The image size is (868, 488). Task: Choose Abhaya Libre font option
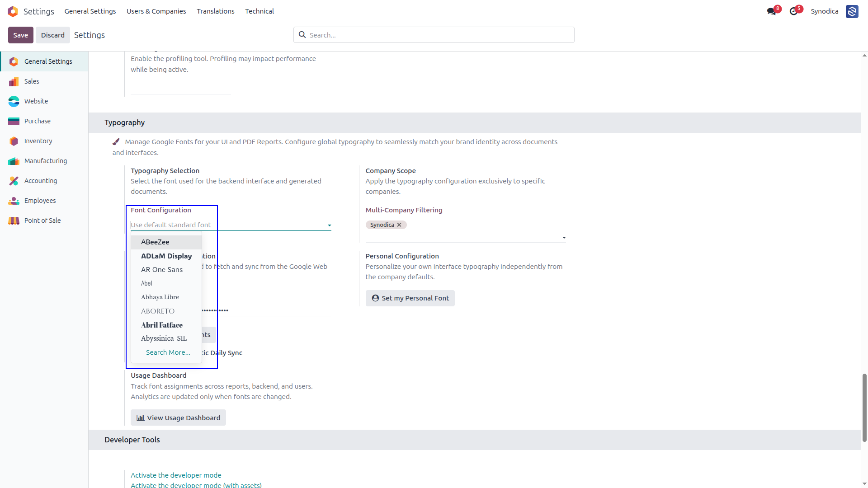[x=166, y=297]
